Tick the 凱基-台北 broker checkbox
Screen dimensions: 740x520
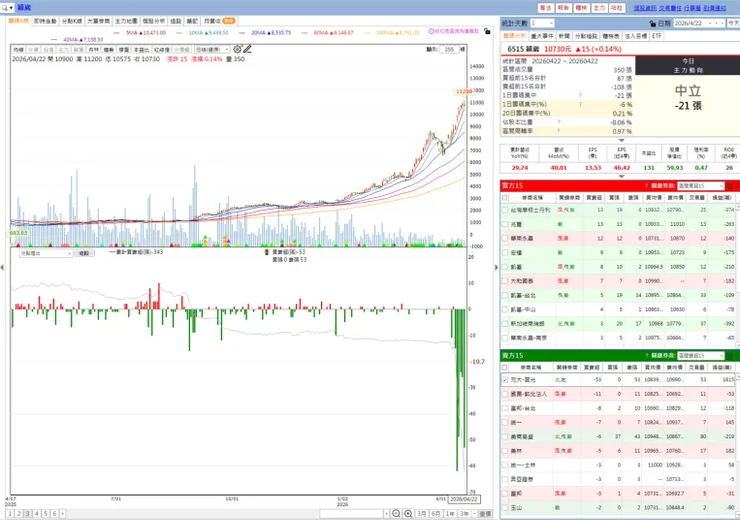tap(505, 295)
